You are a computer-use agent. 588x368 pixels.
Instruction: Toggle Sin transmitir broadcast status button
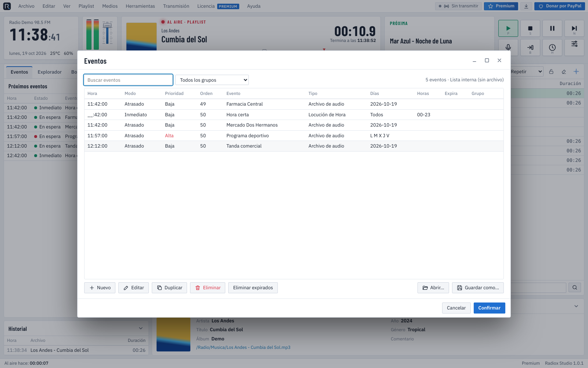(x=458, y=6)
